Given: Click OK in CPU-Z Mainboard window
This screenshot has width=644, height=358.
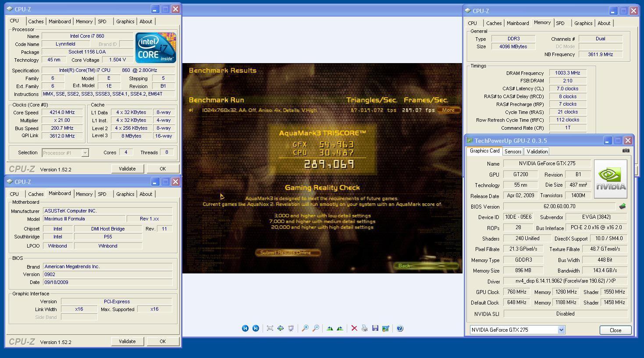Looking at the screenshot, I should pos(163,341).
